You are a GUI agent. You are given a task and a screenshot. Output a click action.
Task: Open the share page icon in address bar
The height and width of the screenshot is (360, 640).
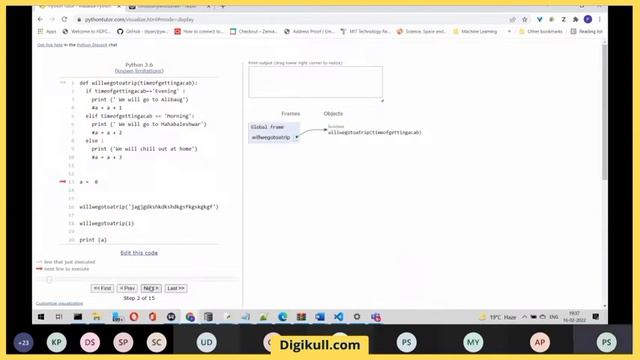[x=513, y=19]
